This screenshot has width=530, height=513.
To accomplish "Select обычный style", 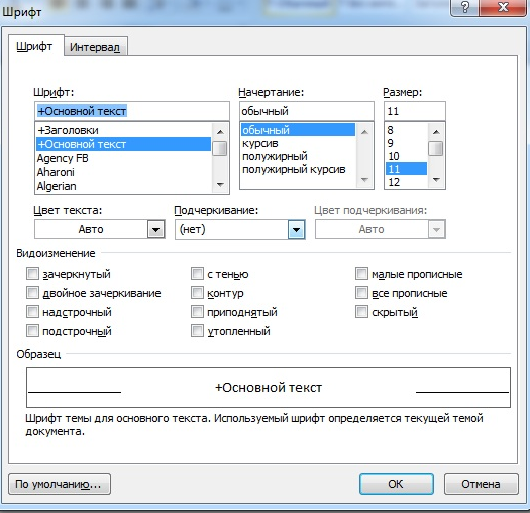I will [x=298, y=130].
